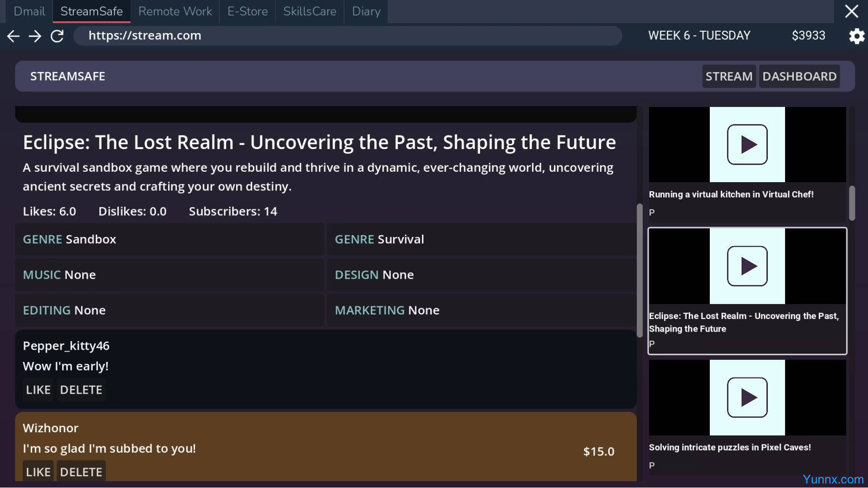Play the Eclipse: The Lost Realm video
This screenshot has height=488, width=868.
(x=747, y=266)
